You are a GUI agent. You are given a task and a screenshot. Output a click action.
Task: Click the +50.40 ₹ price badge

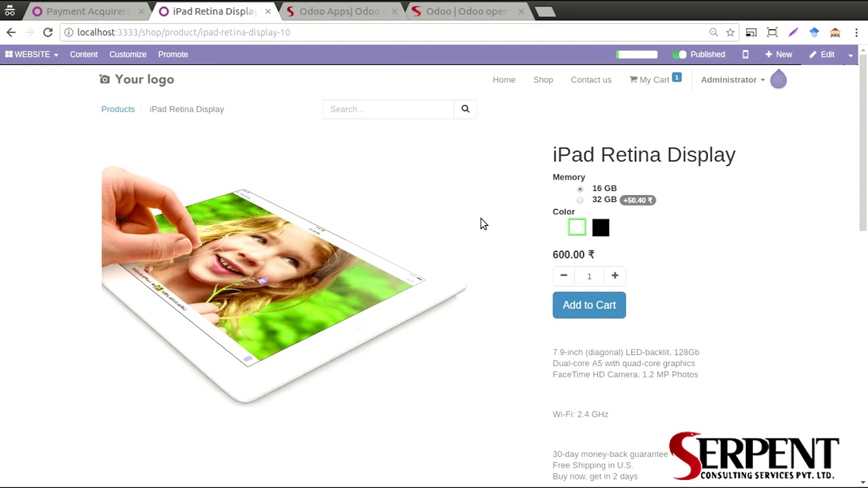tap(637, 200)
